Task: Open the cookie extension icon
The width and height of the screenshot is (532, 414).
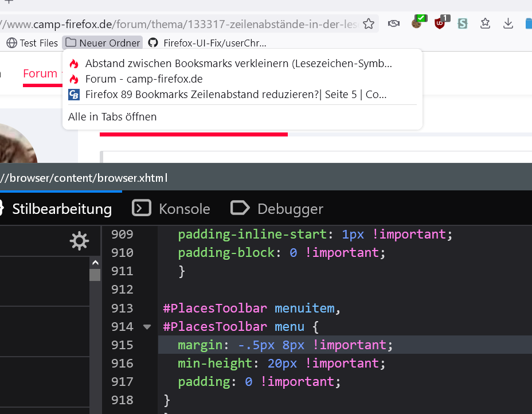Action: click(417, 24)
